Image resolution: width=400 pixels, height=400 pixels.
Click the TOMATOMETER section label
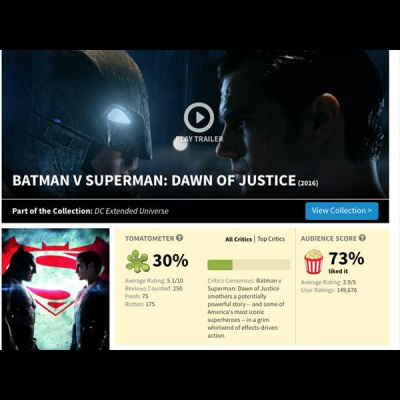tap(150, 238)
